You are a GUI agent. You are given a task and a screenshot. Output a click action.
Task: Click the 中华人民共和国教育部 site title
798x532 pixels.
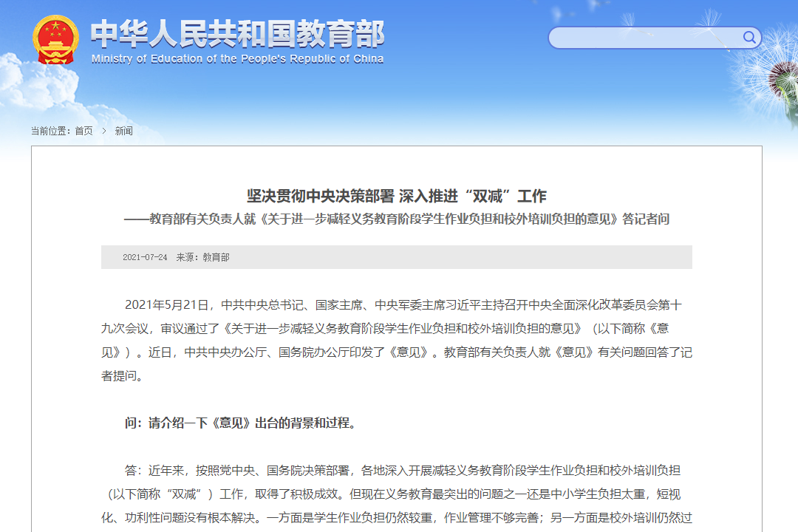coord(237,34)
